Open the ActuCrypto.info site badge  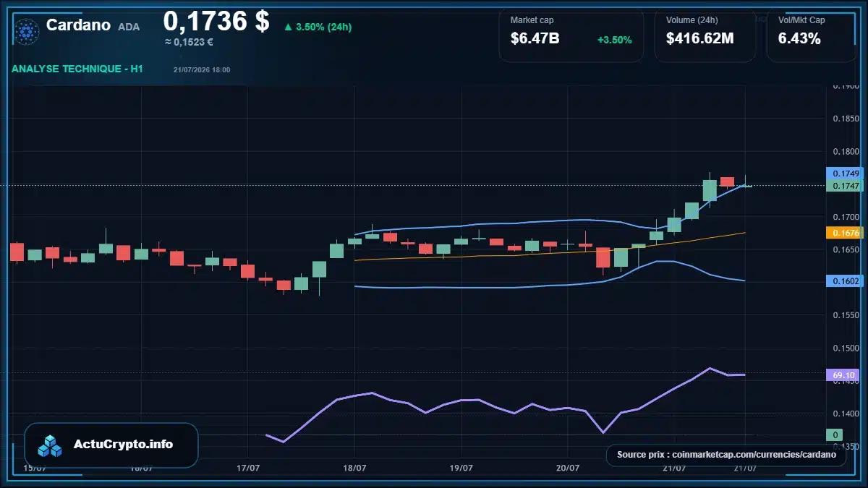point(111,445)
